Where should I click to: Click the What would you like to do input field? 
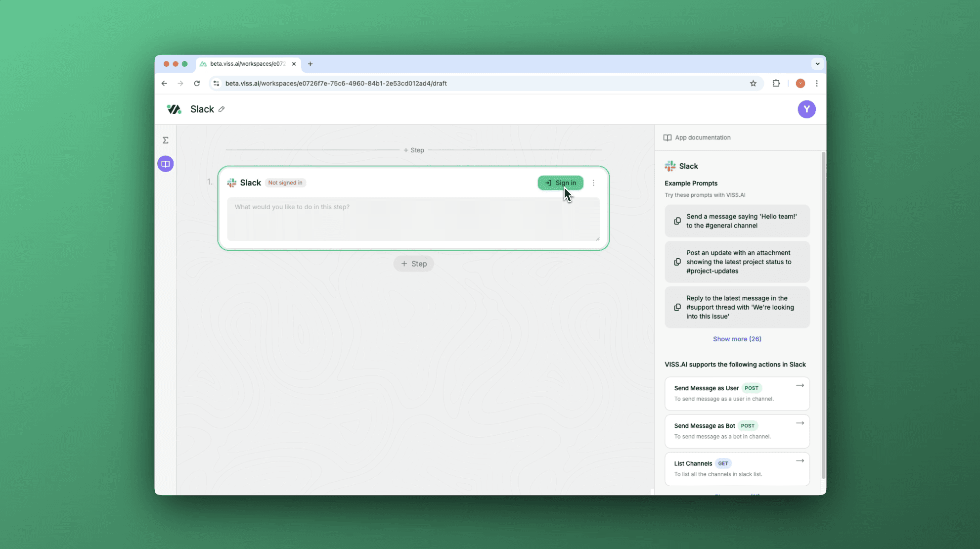pyautogui.click(x=413, y=218)
